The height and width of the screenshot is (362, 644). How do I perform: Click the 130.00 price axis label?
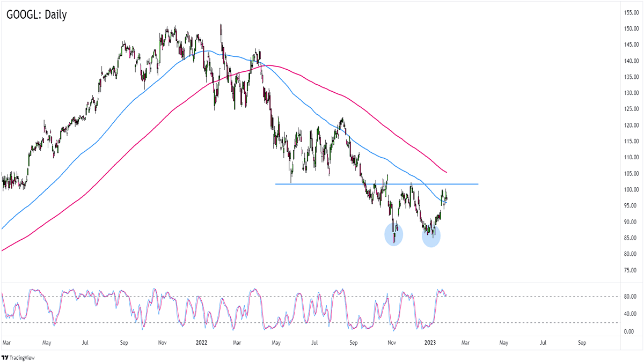click(631, 93)
